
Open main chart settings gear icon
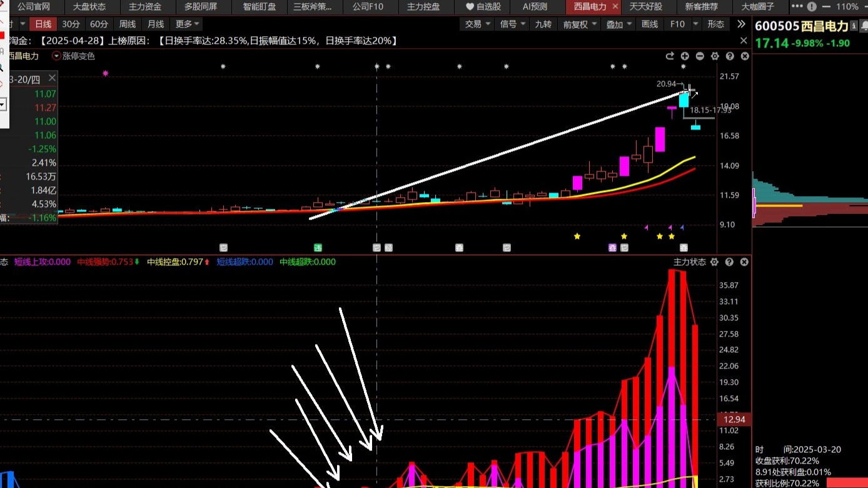tap(715, 56)
